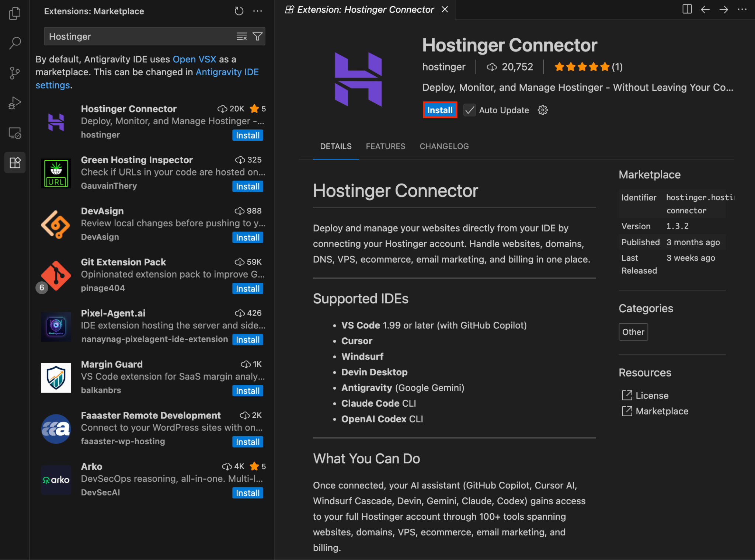The width and height of the screenshot is (755, 560).
Task: Install Hostinger Connector from detail page
Action: pos(440,110)
